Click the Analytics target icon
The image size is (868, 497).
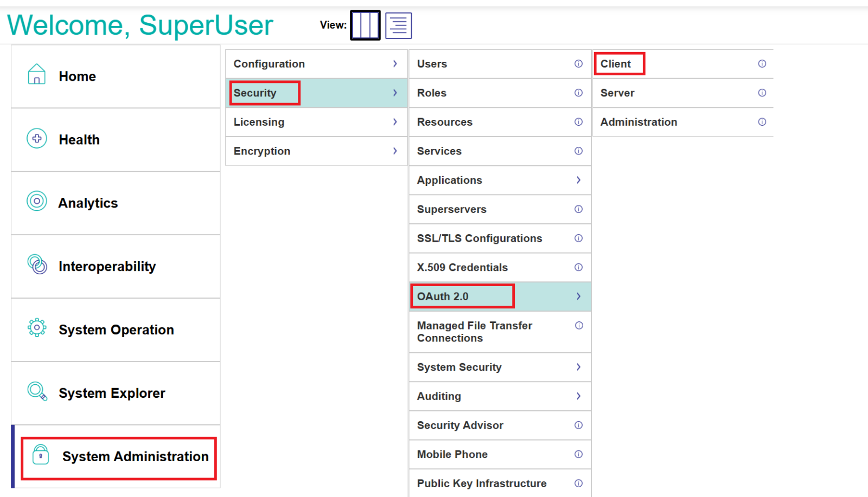click(36, 201)
